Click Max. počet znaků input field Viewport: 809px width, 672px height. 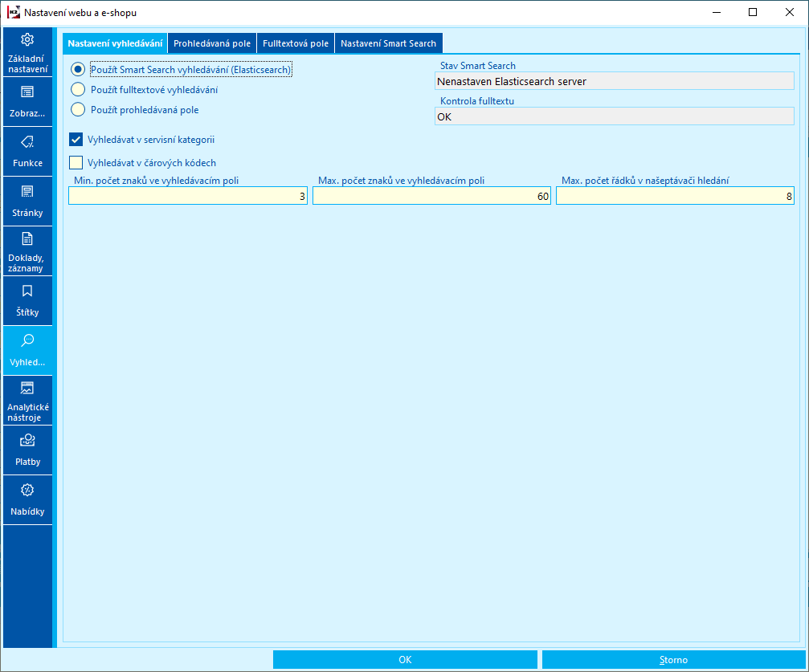click(432, 196)
